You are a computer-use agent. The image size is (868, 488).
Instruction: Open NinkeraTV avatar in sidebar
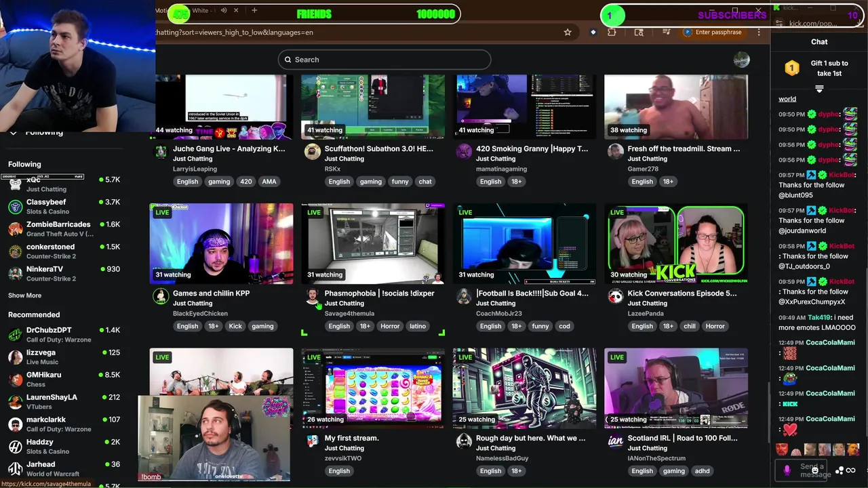click(x=15, y=274)
